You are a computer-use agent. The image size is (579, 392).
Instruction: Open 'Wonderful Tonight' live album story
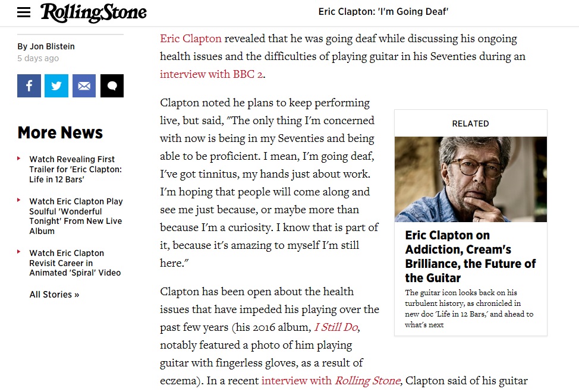(75, 216)
